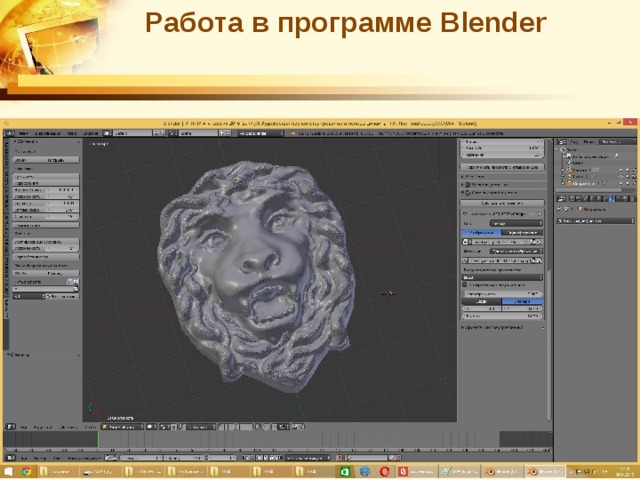The height and width of the screenshot is (480, 640).
Task: Open the viewport shading sphere icon
Action: pyautogui.click(x=151, y=427)
